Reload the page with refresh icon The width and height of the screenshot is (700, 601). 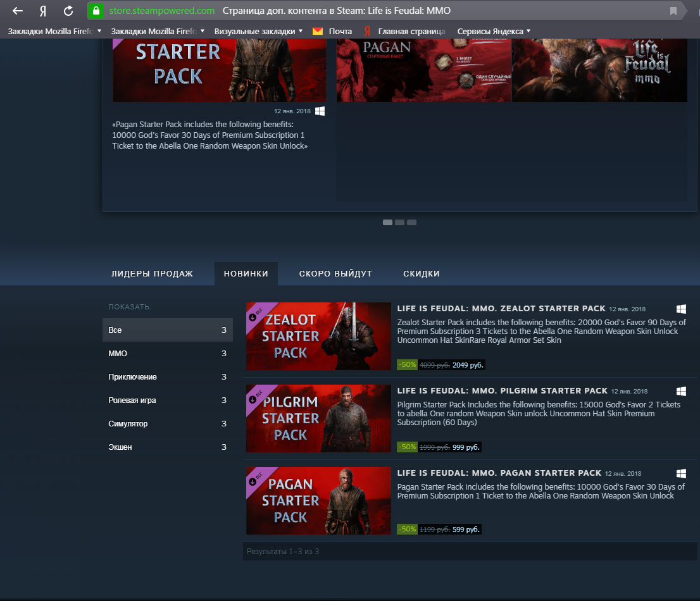(x=68, y=11)
